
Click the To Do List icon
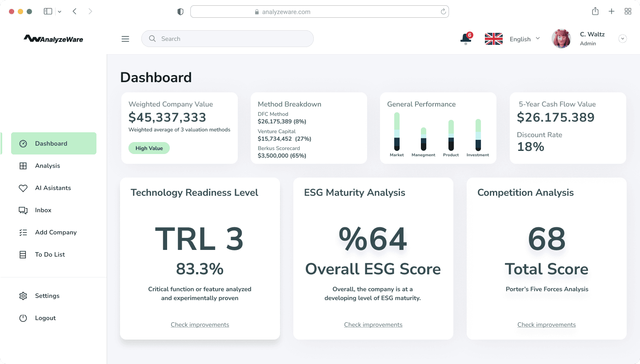23,254
